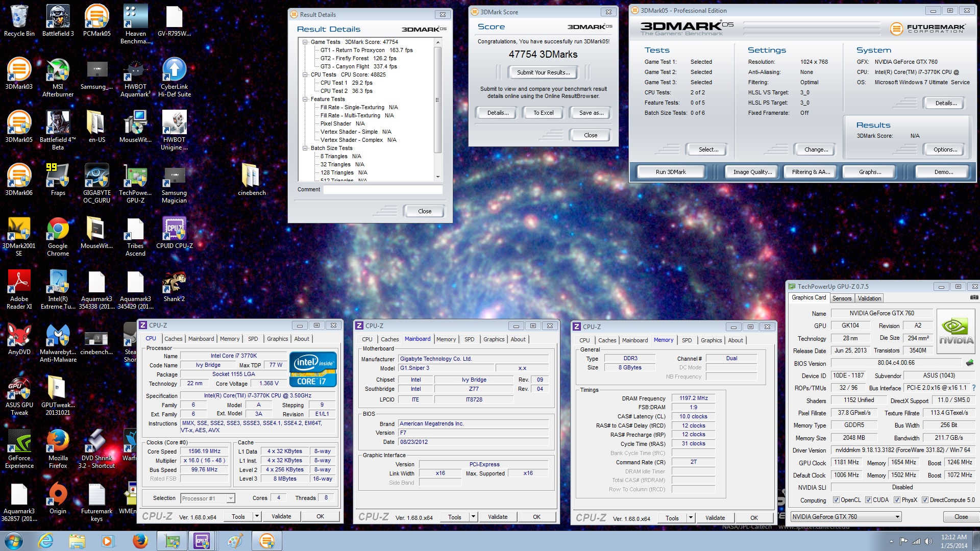Click Validate in Memory CPU-Z window
The height and width of the screenshot is (551, 980).
pos(715,518)
